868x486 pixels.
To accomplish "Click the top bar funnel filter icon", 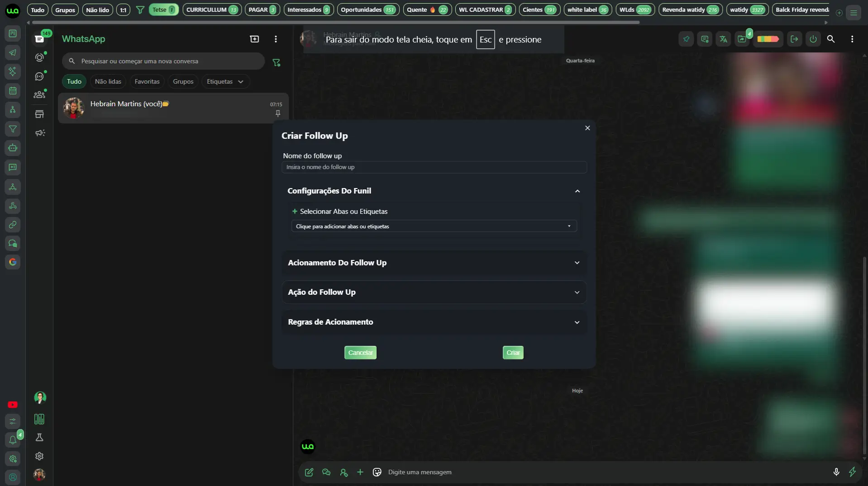I will tap(140, 9).
